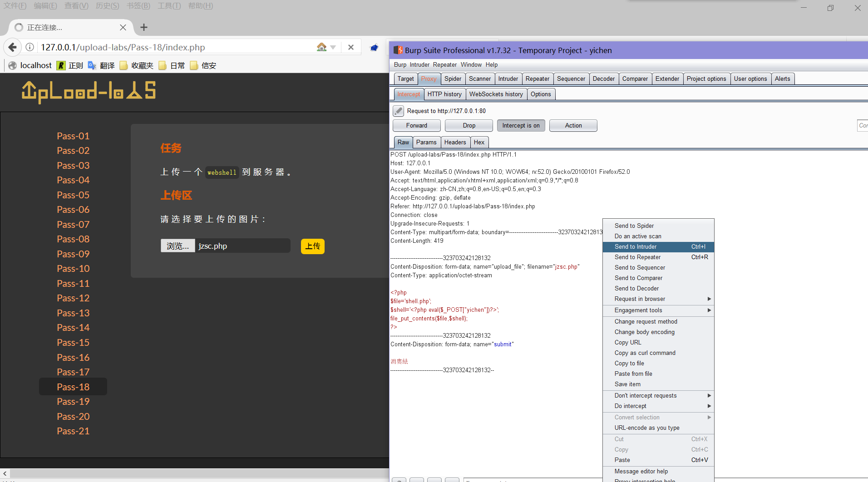
Task: Open the 信安 bookmark folder
Action: point(203,65)
